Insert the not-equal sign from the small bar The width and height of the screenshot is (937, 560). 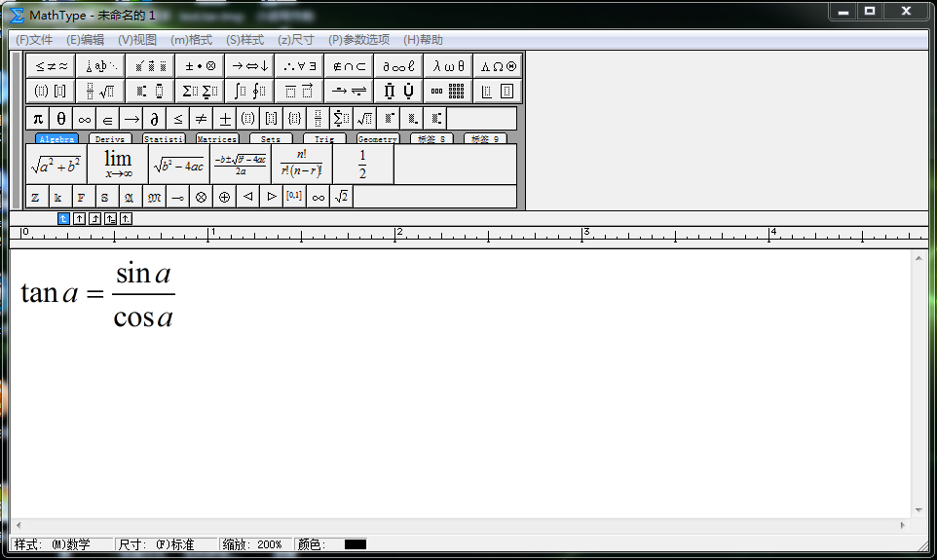point(202,119)
